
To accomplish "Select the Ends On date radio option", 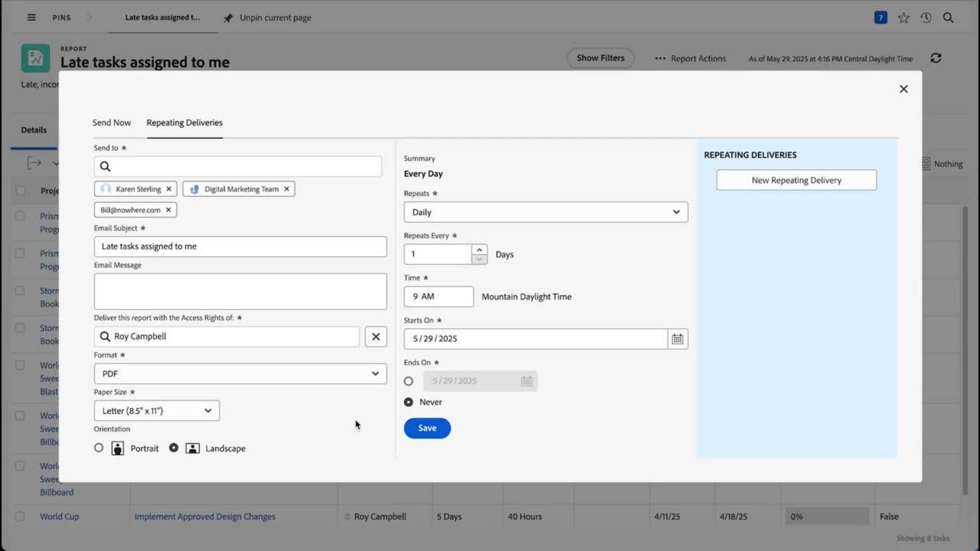I will (x=408, y=381).
